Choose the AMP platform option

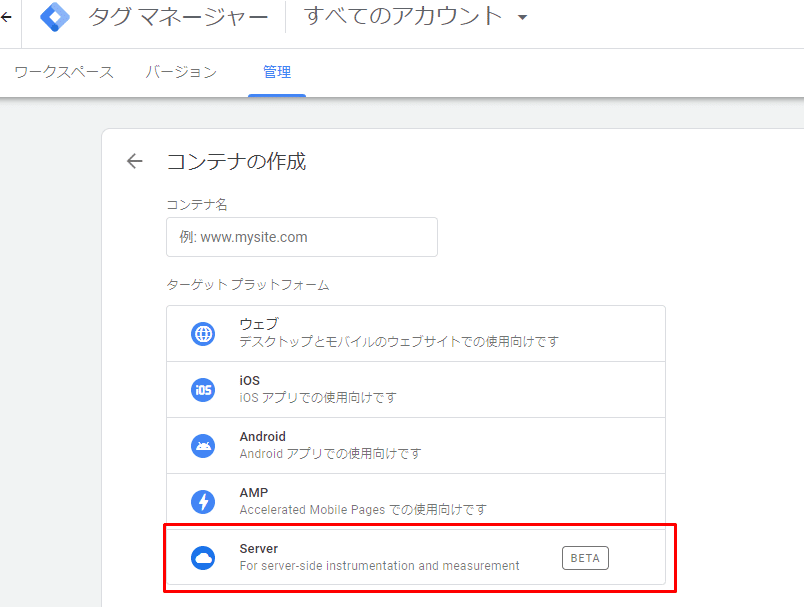416,501
